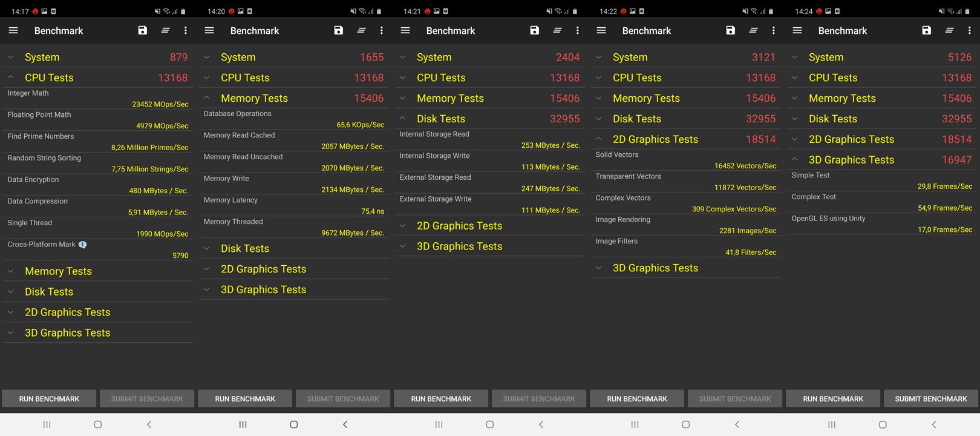The image size is (980, 436).
Task: Open the hamburger menu on the 14:21 screen
Action: pos(405,30)
